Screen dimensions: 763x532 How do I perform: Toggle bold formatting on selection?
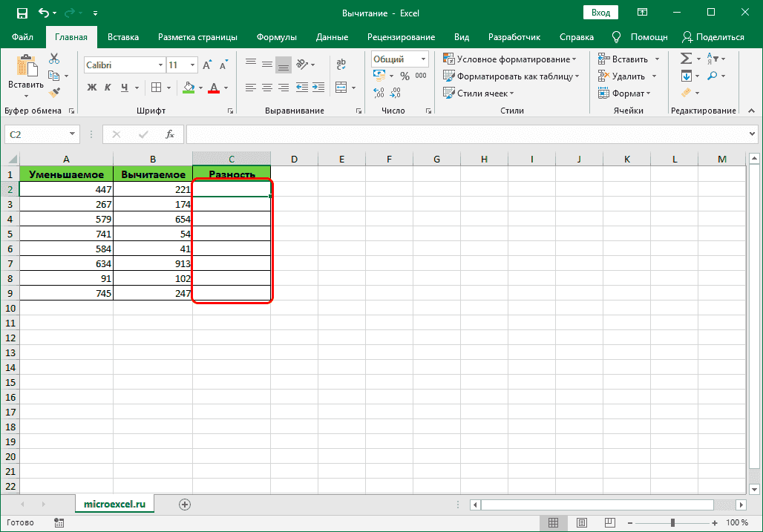(x=91, y=88)
